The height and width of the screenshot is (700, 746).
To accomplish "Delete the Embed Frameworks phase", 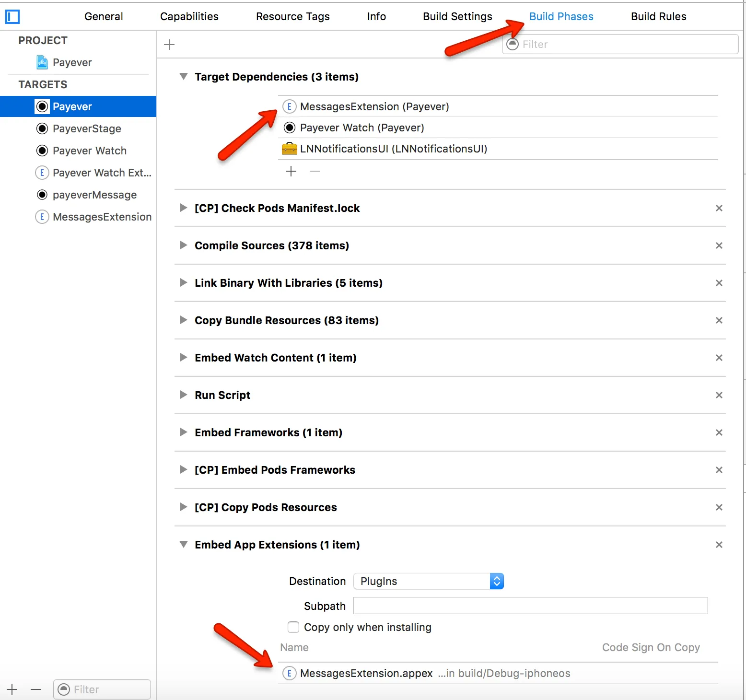I will coord(719,432).
